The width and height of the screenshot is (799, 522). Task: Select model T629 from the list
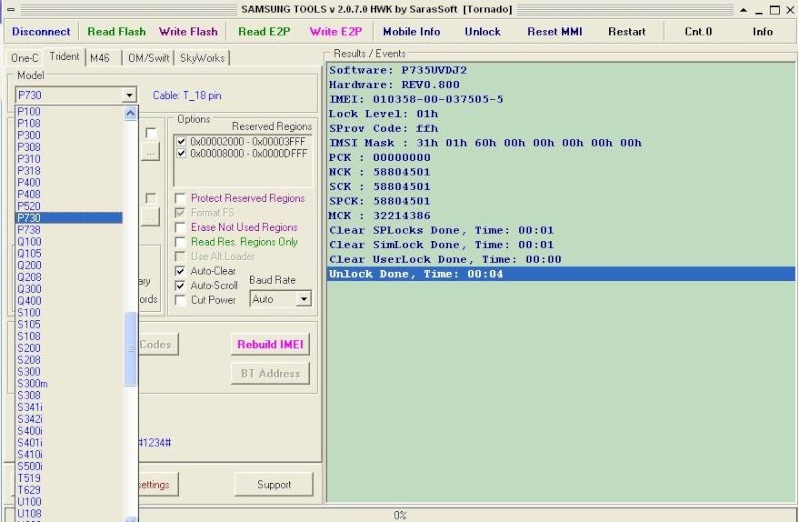[69, 490]
